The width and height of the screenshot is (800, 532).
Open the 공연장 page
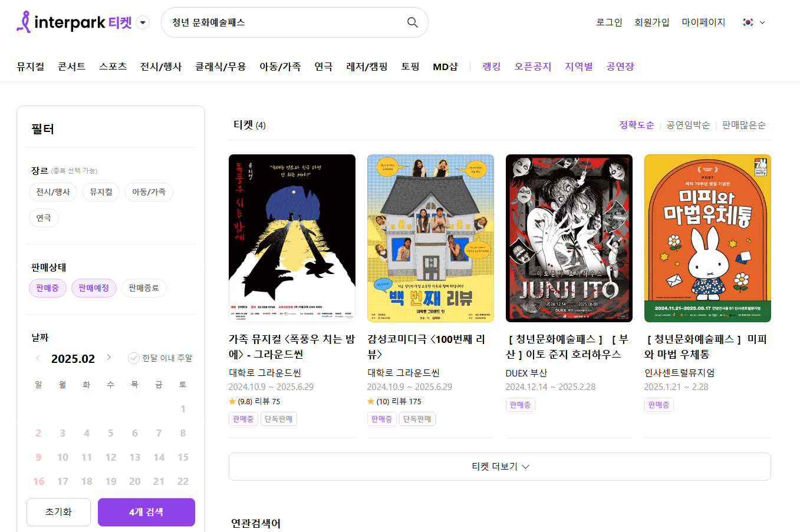pos(620,67)
